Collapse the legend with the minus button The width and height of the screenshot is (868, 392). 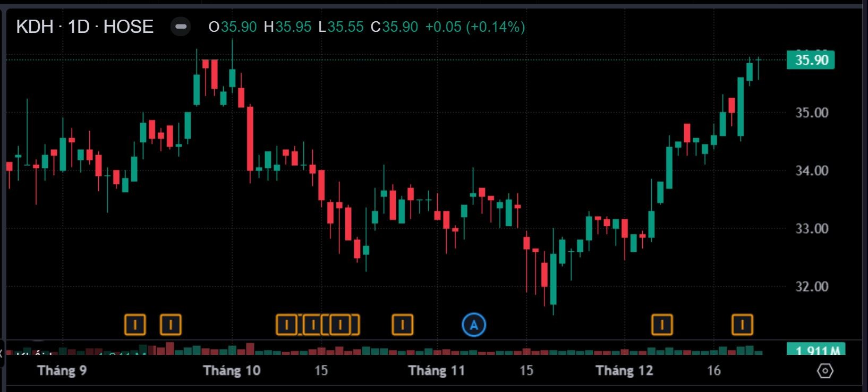pyautogui.click(x=181, y=27)
